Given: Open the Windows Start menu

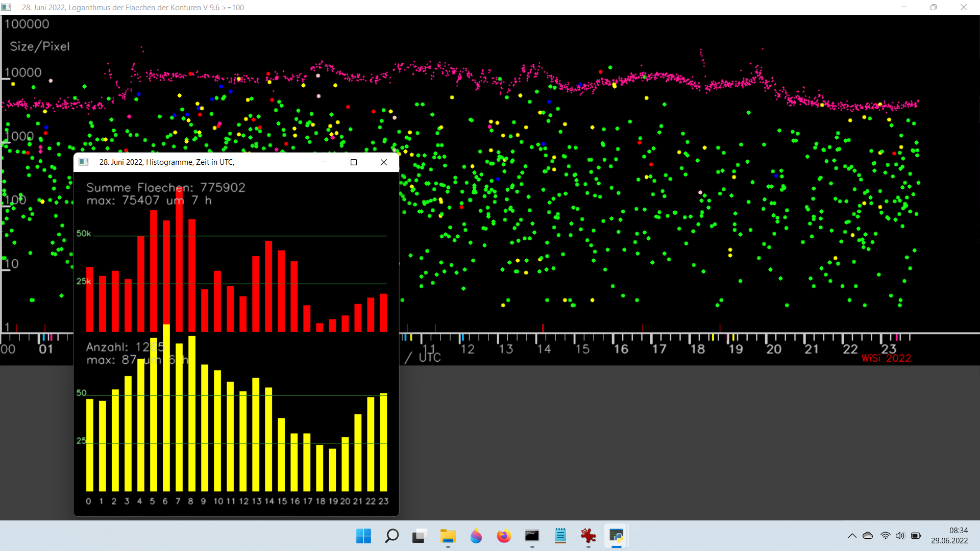Looking at the screenshot, I should pos(363,536).
